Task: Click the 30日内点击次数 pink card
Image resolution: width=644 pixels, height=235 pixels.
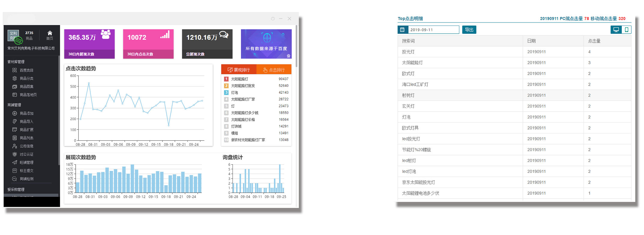Action: (x=148, y=44)
